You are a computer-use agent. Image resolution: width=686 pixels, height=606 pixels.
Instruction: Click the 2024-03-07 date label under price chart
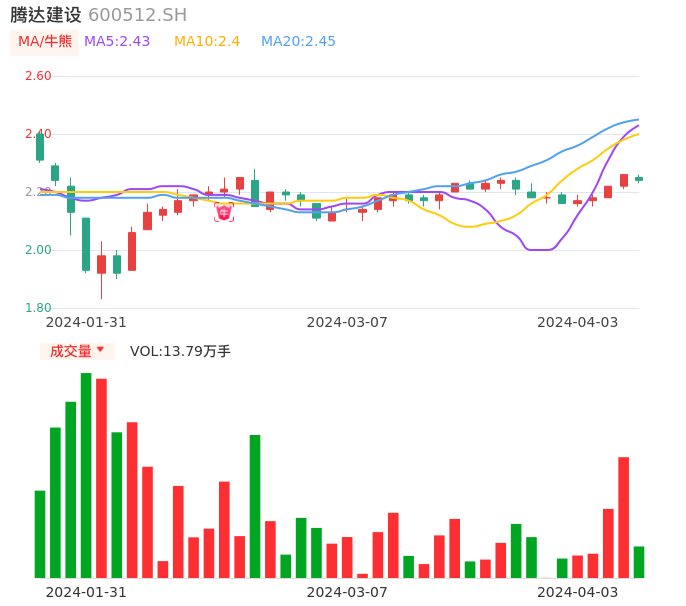tap(347, 322)
